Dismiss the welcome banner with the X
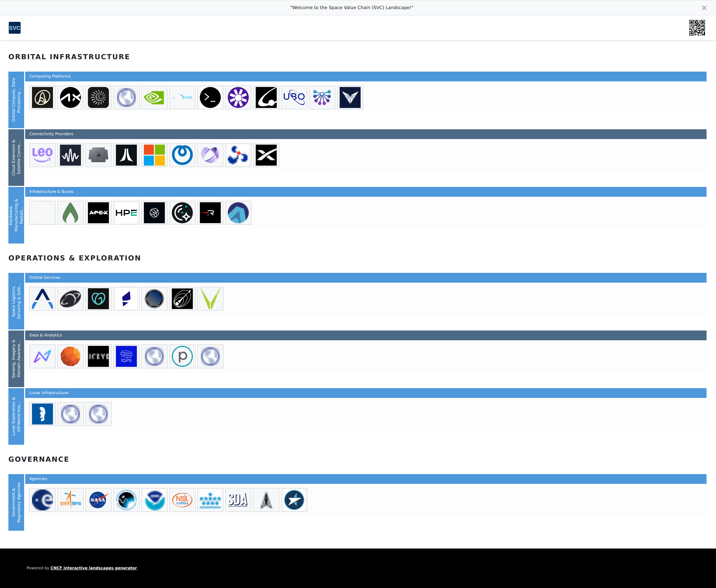Image resolution: width=716 pixels, height=588 pixels. (704, 8)
